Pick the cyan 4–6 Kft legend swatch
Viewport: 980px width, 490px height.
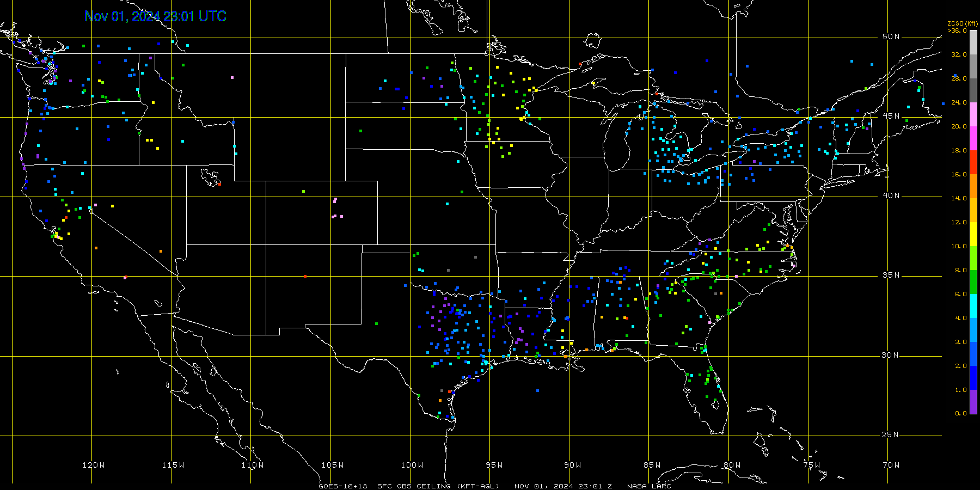(x=973, y=306)
